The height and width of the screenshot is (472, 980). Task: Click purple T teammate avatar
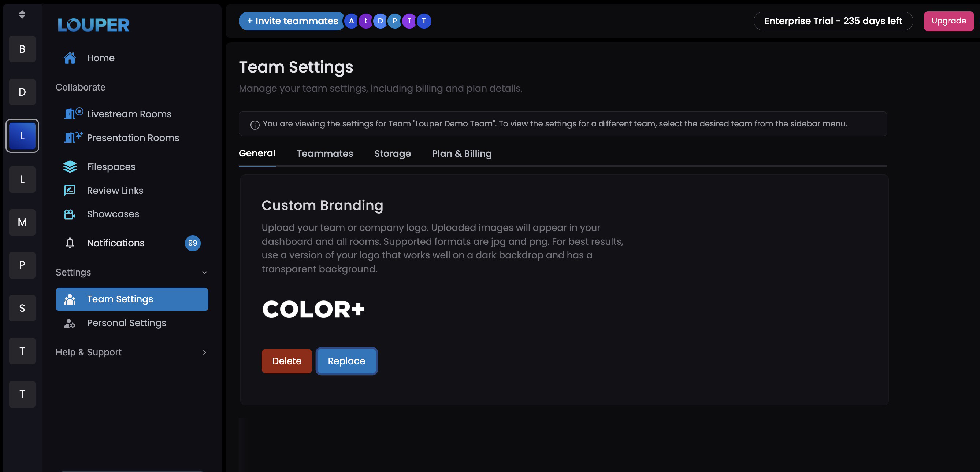[x=409, y=21]
